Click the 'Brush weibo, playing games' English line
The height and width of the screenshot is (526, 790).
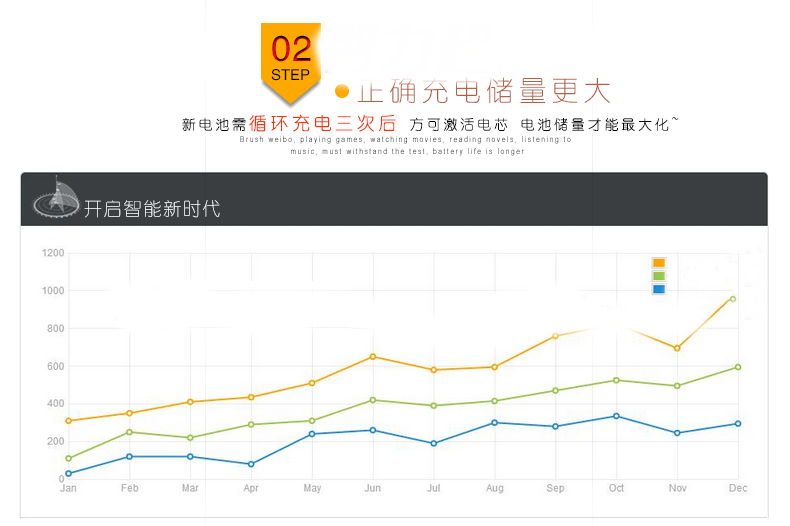point(406,140)
